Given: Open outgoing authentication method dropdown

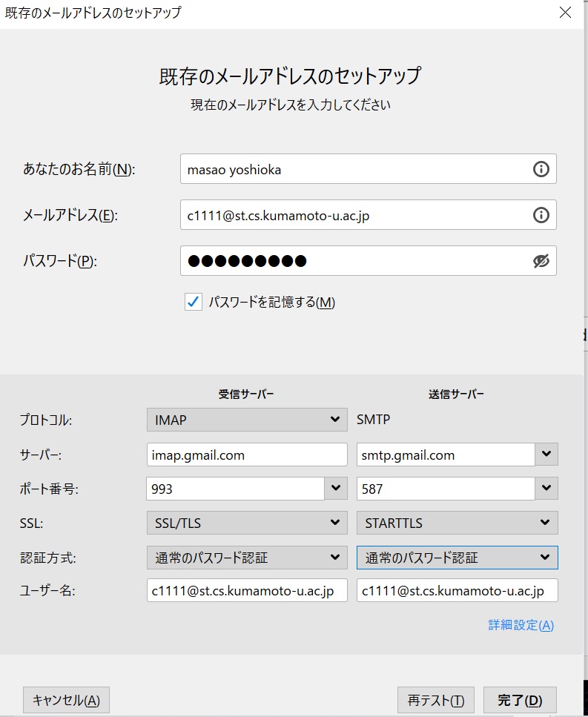Looking at the screenshot, I should 457,558.
